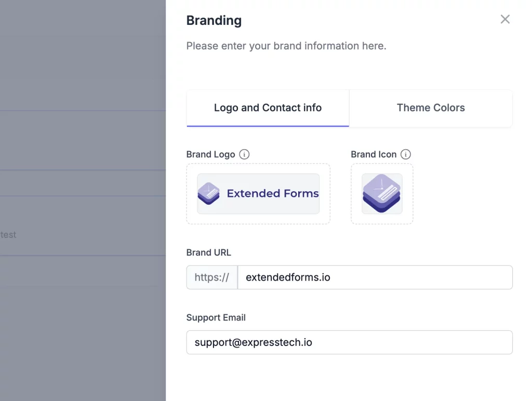Click the test entry in the background list
Viewport: 532px width, 401px height.
[8, 235]
